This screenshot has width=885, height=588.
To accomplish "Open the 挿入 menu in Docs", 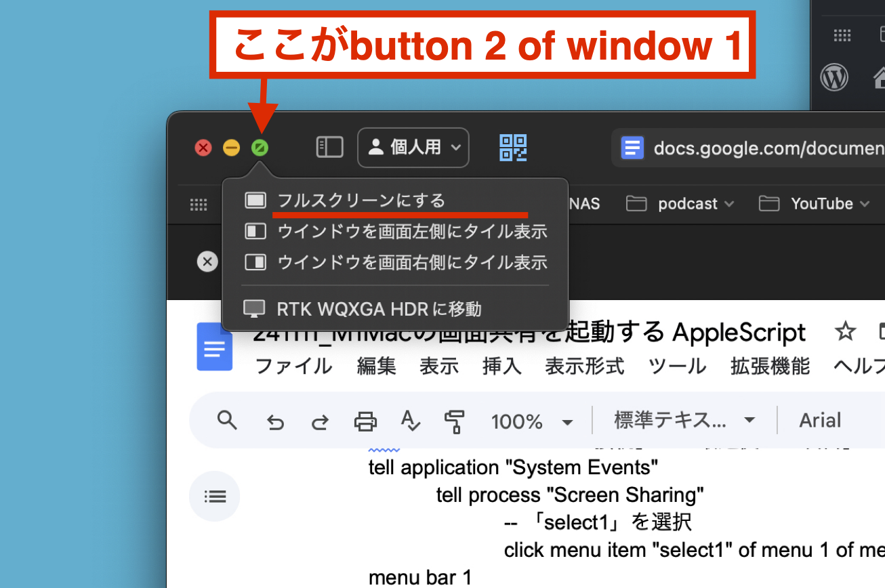I will 501,366.
